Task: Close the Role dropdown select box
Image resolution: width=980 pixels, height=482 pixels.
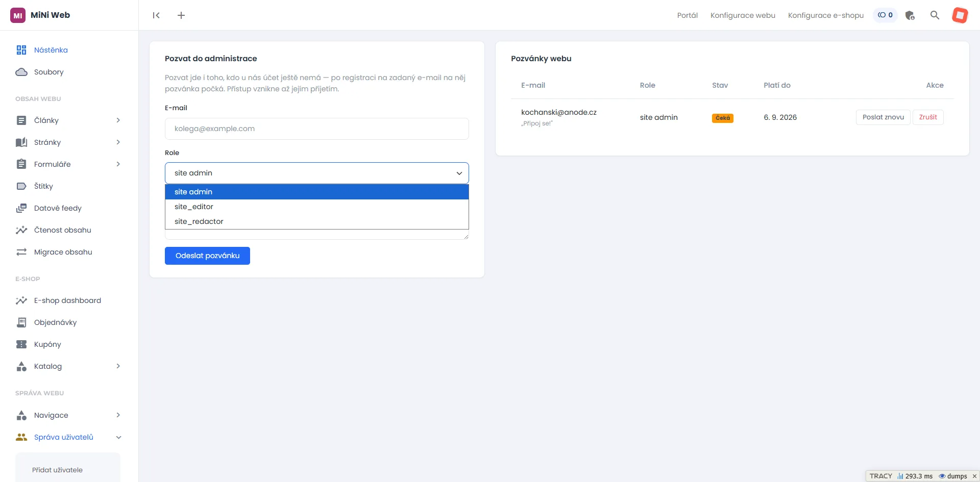Action: pyautogui.click(x=316, y=173)
